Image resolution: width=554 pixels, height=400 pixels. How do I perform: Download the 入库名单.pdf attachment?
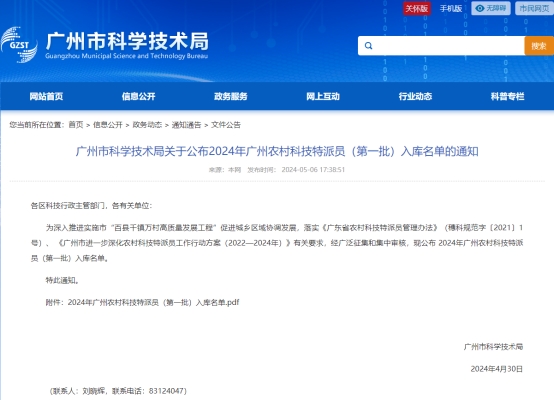tap(153, 302)
